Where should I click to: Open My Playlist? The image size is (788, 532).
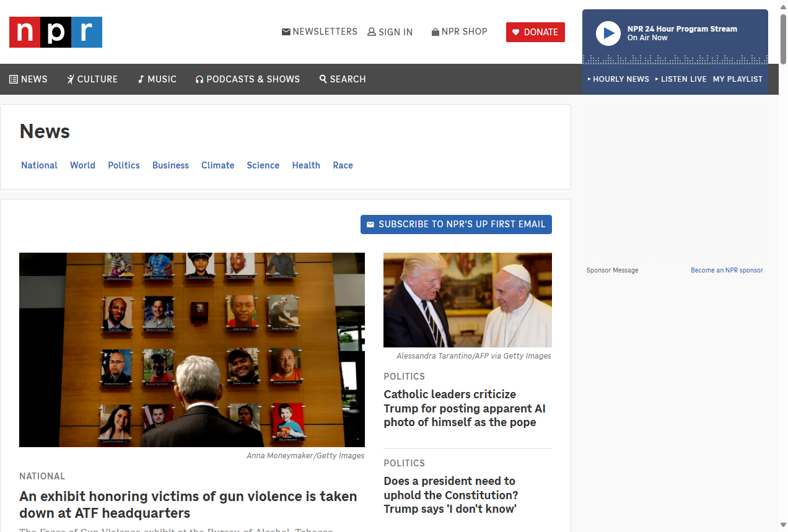coord(737,79)
